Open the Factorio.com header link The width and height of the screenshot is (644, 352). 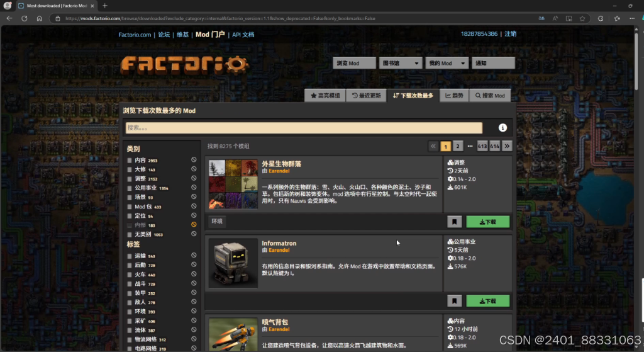(135, 35)
